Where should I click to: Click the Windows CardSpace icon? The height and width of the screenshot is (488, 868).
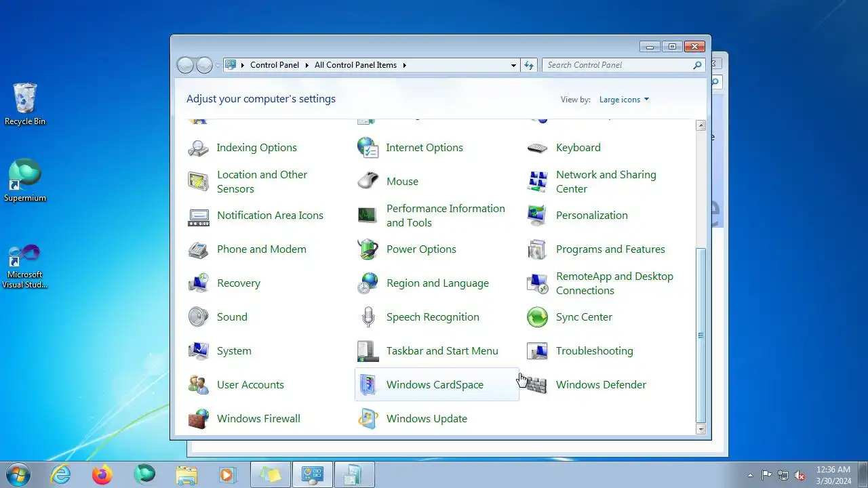368,385
